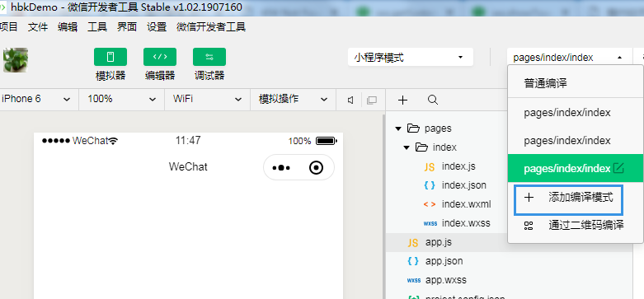Click the plus icon to add file
This screenshot has height=299, width=644.
[403, 100]
